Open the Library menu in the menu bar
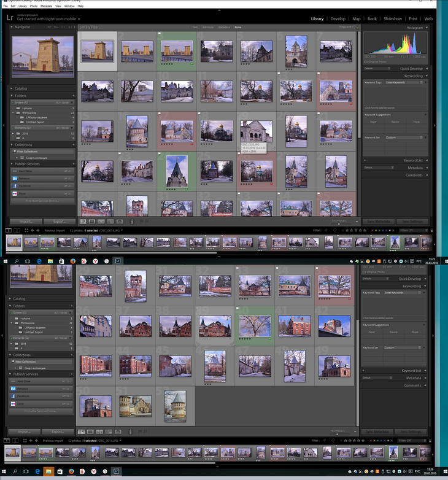 pyautogui.click(x=23, y=6)
